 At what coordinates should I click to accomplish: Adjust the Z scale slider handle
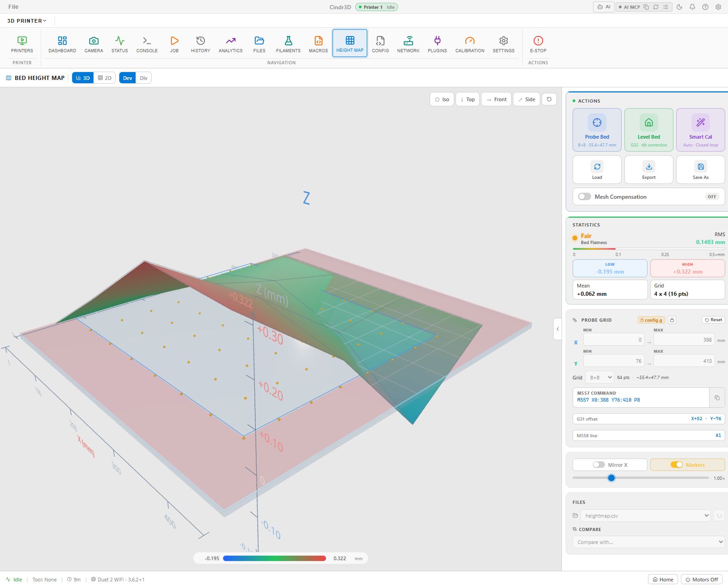tap(611, 478)
